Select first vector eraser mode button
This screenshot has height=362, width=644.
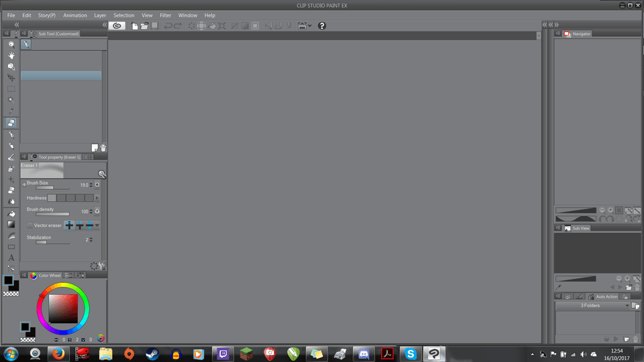(69, 225)
